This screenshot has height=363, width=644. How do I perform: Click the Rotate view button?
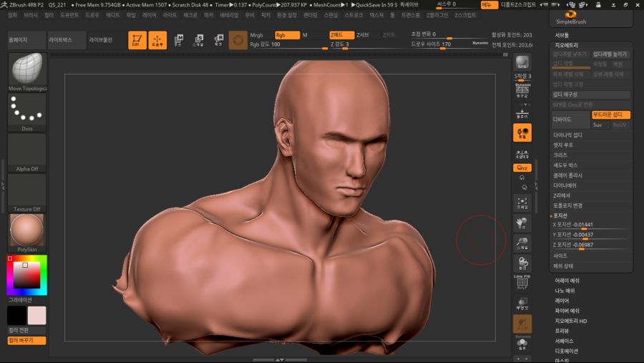[x=522, y=263]
